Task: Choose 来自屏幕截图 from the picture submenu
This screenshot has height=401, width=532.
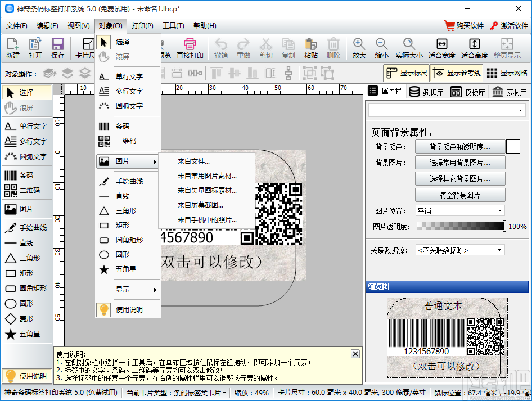Action: pos(200,205)
